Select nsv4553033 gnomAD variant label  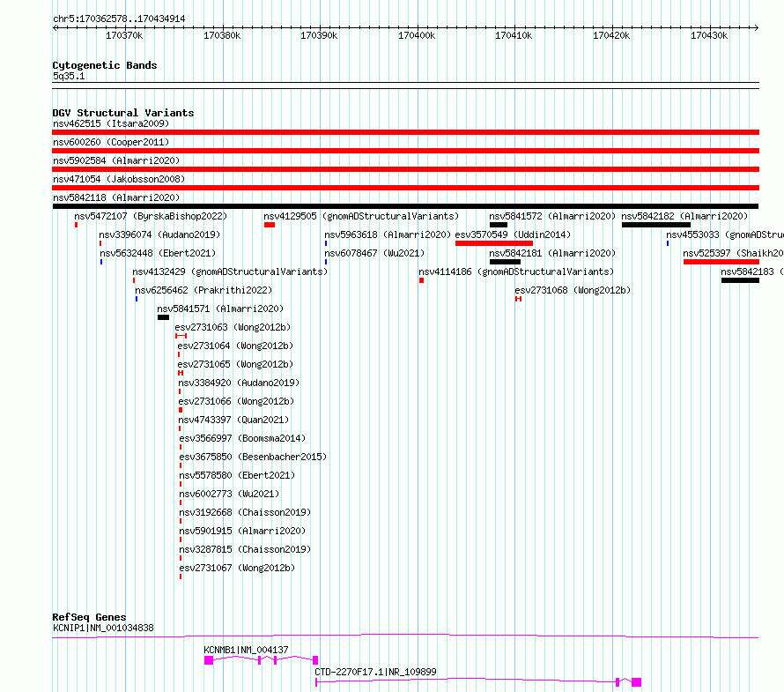click(x=724, y=234)
